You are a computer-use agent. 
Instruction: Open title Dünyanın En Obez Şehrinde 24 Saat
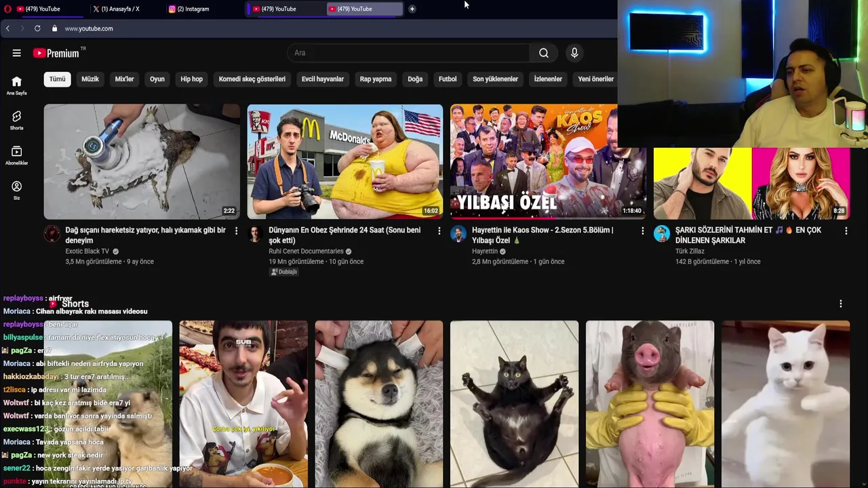pyautogui.click(x=344, y=235)
